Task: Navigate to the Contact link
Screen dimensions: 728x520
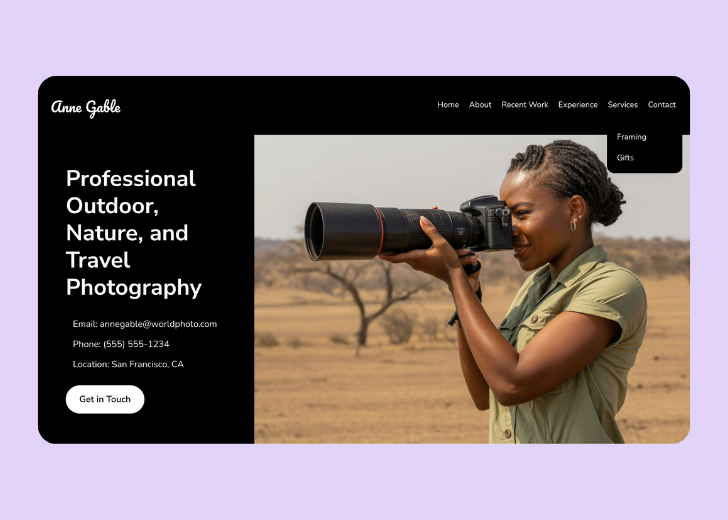Action: point(662,105)
